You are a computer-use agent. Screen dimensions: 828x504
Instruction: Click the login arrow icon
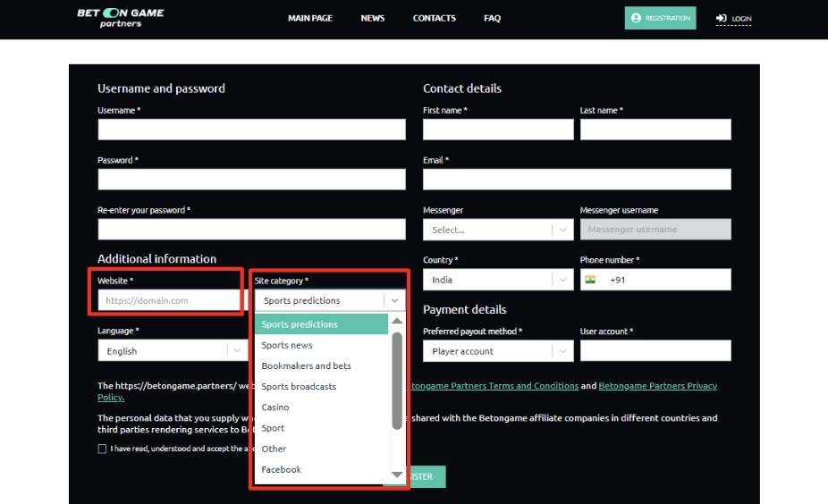point(721,18)
